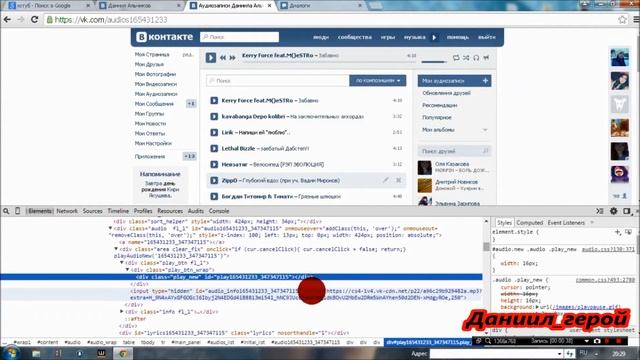This screenshot has height=360, width=640.
Task: Open музыка in VK header
Action: tap(415, 37)
